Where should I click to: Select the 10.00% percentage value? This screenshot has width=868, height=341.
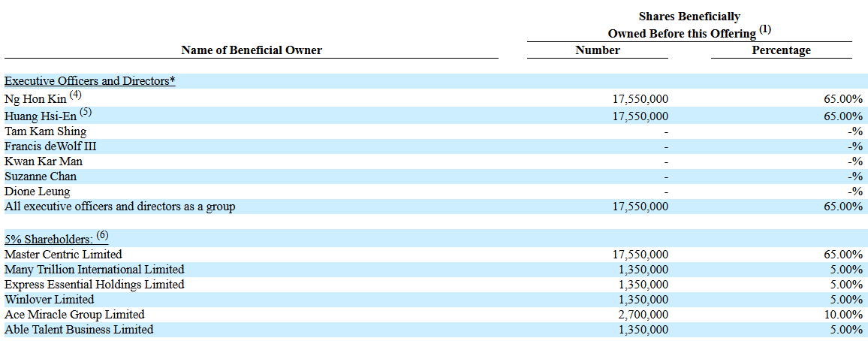coord(842,315)
